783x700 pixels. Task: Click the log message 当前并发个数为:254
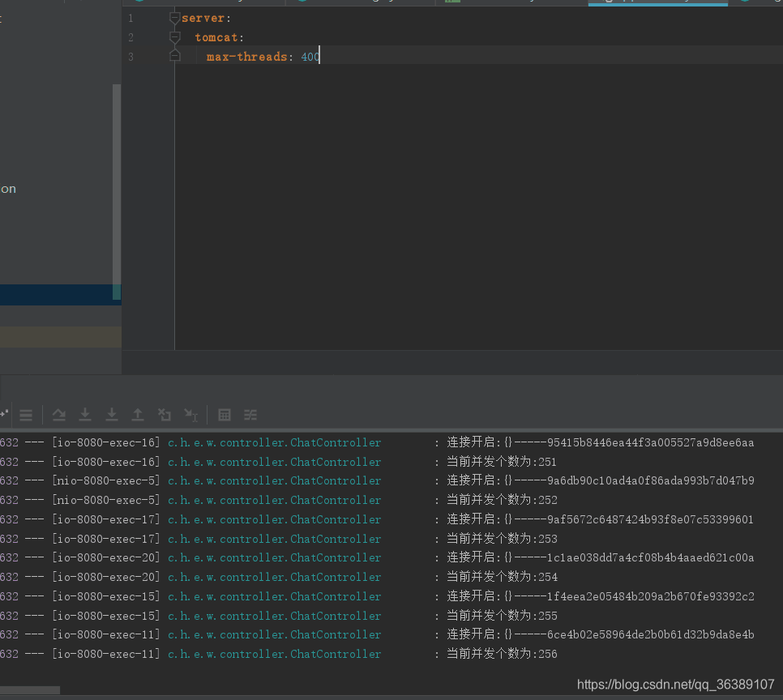[502, 577]
